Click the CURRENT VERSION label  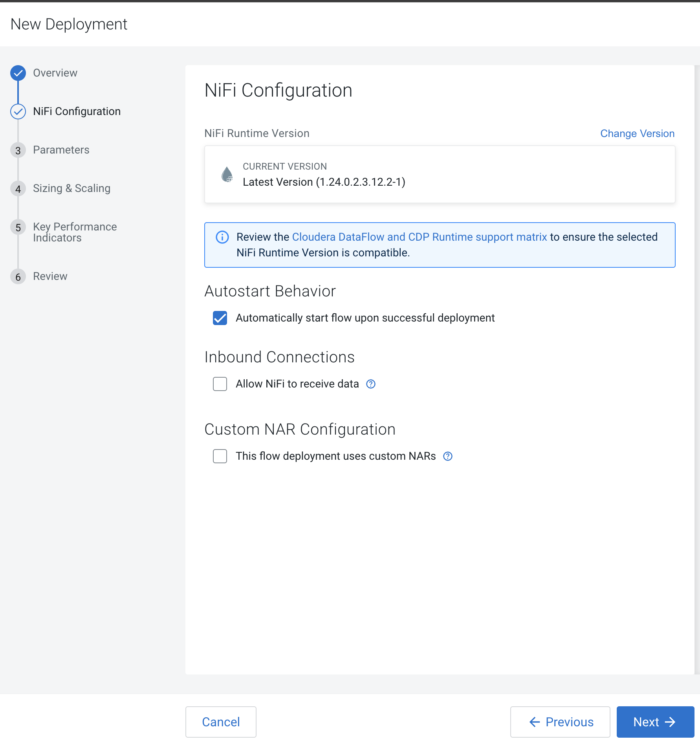click(285, 166)
